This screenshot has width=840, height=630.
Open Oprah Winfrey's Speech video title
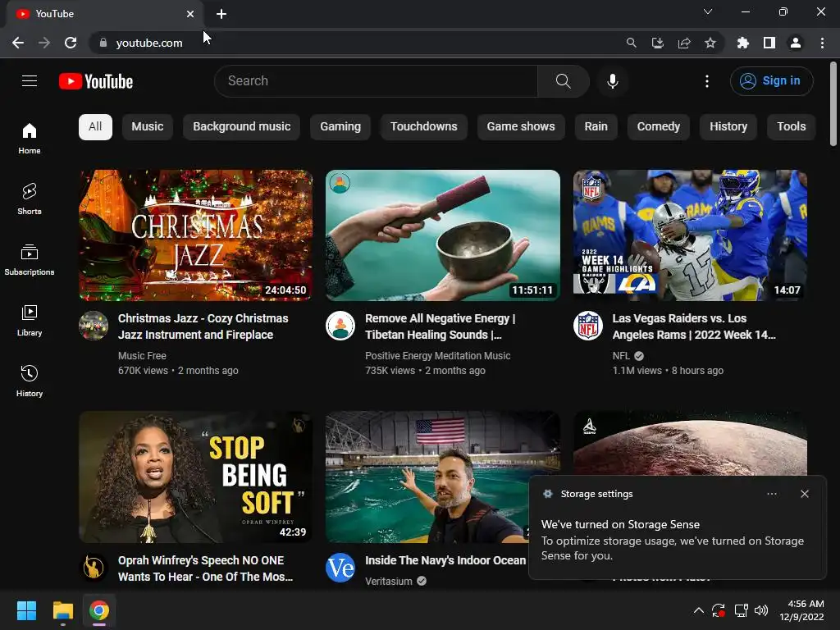pos(206,568)
